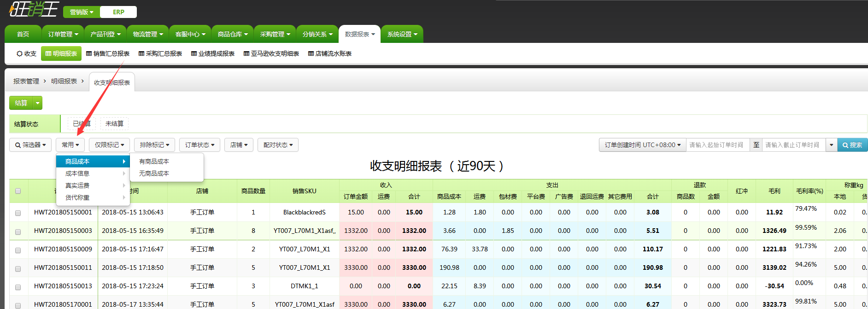The width and height of the screenshot is (868, 309).
Task: Open 店铺流水账表 report
Action: (330, 53)
